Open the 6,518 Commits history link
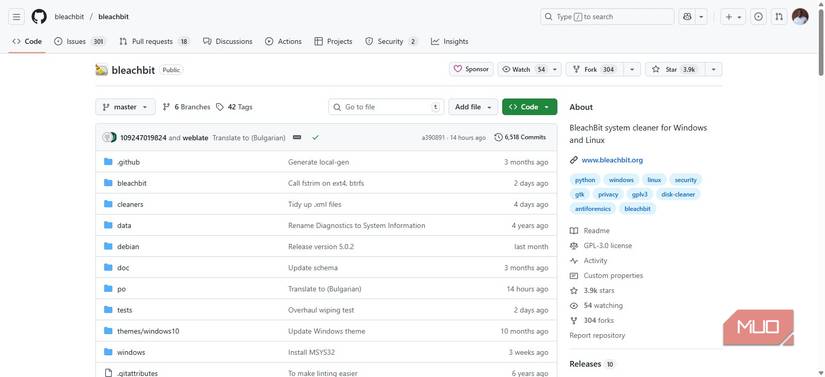This screenshot has height=377, width=825. pyautogui.click(x=520, y=137)
